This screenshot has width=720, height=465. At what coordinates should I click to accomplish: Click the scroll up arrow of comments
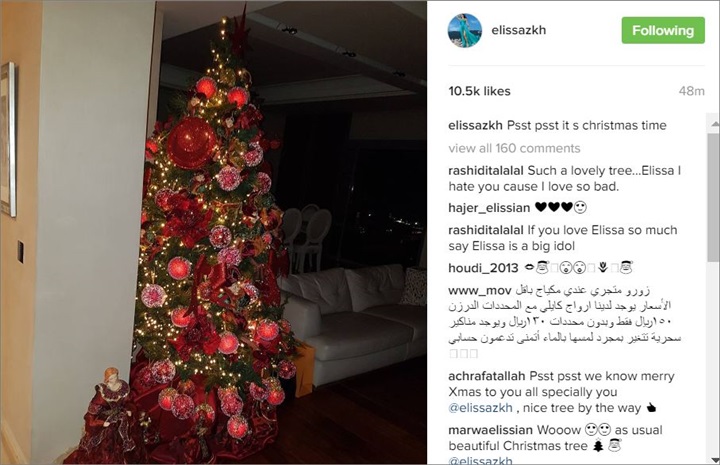[714, 124]
